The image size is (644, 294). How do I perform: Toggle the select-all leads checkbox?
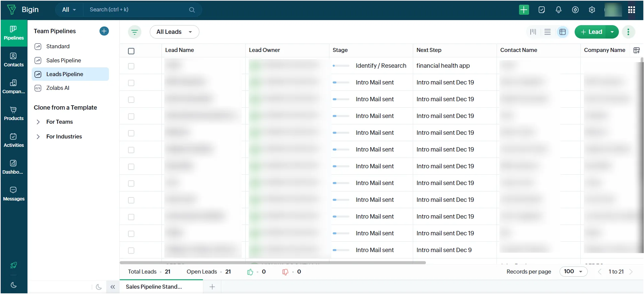pyautogui.click(x=131, y=51)
